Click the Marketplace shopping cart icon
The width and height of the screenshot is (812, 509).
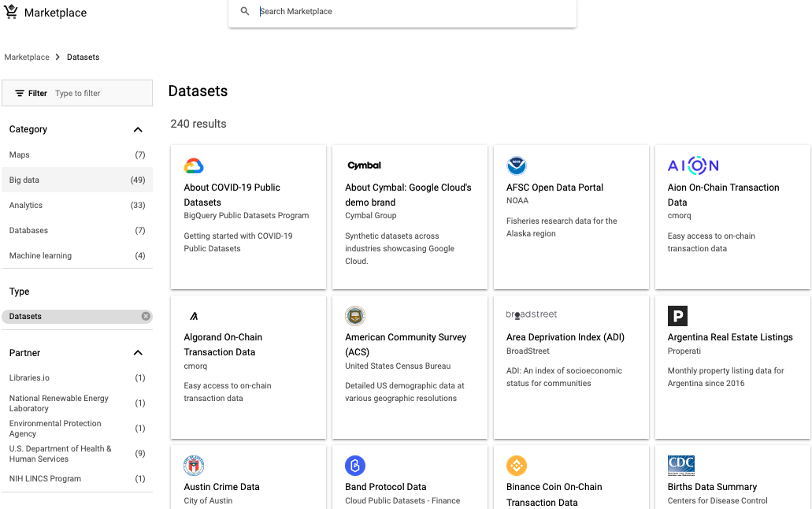pyautogui.click(x=11, y=12)
